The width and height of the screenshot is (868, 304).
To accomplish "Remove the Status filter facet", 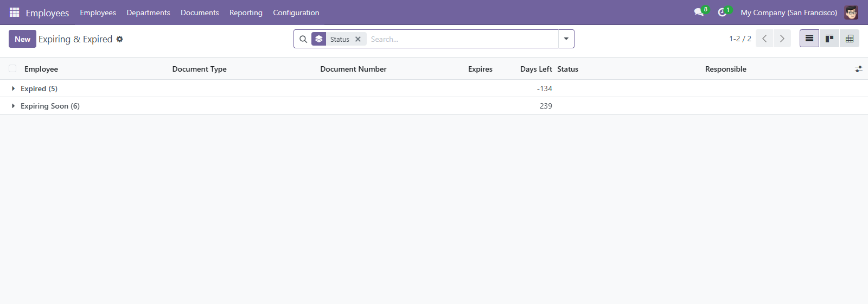I will tap(358, 39).
